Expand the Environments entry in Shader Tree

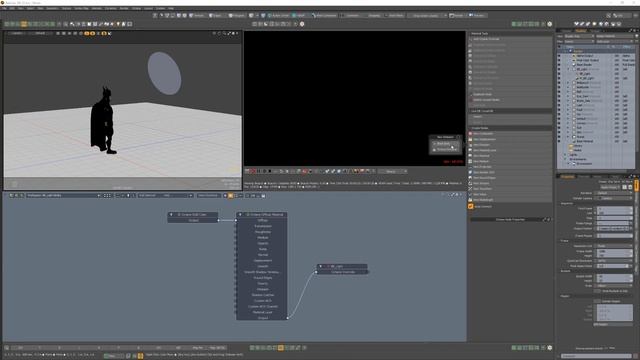click(x=565, y=159)
